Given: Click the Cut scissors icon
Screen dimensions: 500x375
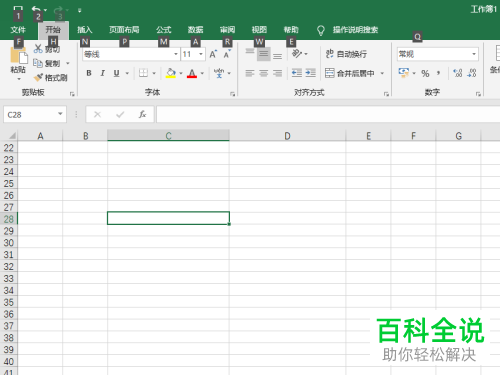Looking at the screenshot, I should tap(38, 49).
